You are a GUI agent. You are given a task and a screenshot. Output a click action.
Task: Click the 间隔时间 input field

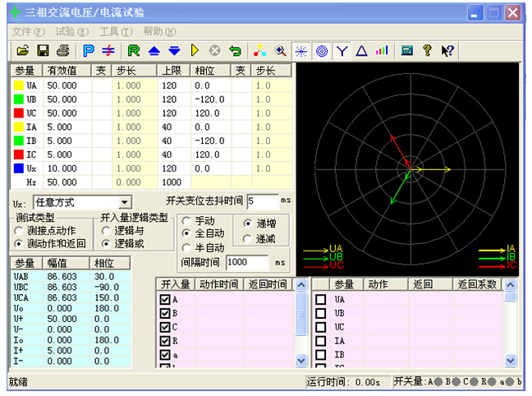(x=247, y=262)
